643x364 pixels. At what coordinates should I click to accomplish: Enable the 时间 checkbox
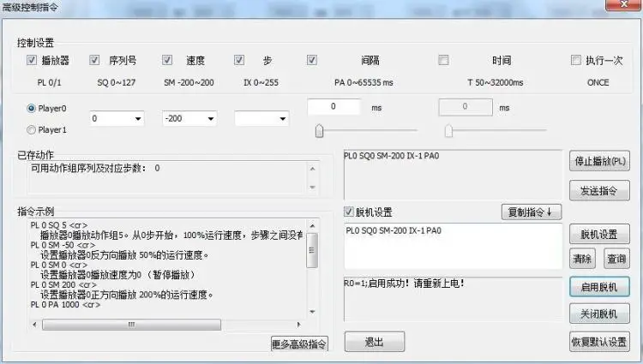(443, 60)
